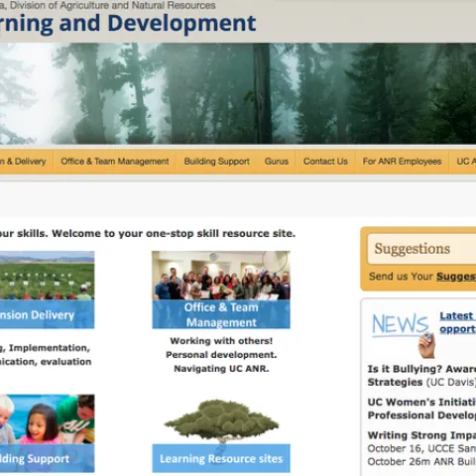Click the Division of Agriculture and Natural Resources text

(x=108, y=5)
